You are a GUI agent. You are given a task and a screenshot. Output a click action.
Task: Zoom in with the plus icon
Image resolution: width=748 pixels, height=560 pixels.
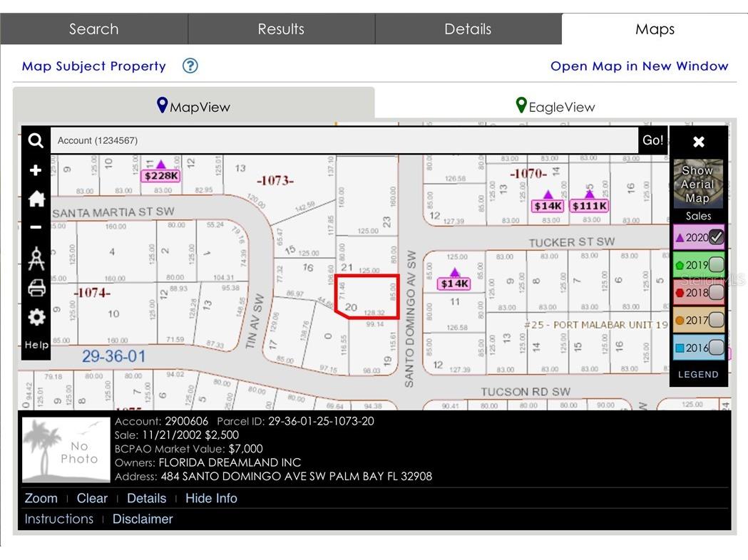tap(36, 170)
